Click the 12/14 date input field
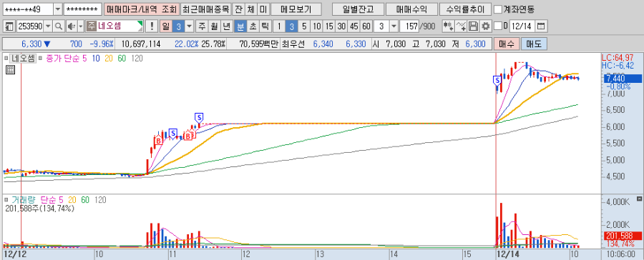 pyautogui.click(x=522, y=26)
